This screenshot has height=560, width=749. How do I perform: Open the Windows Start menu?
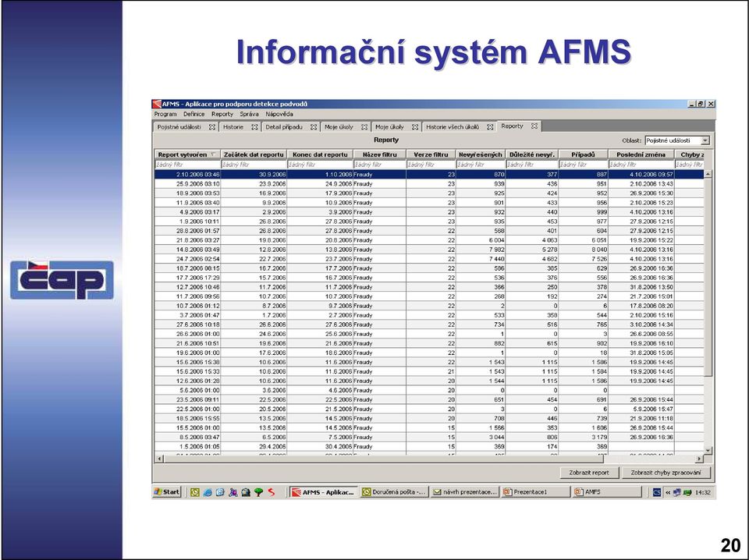(167, 491)
